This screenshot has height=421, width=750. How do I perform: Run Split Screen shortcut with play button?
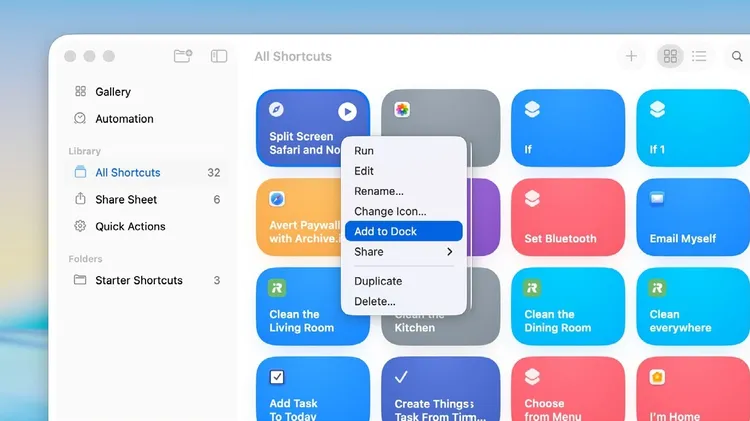[347, 112]
